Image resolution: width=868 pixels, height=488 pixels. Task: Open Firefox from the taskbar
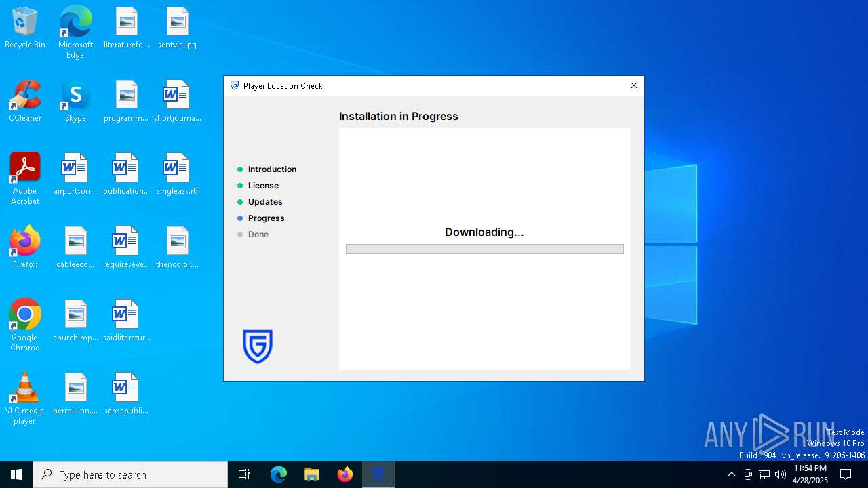point(345,474)
